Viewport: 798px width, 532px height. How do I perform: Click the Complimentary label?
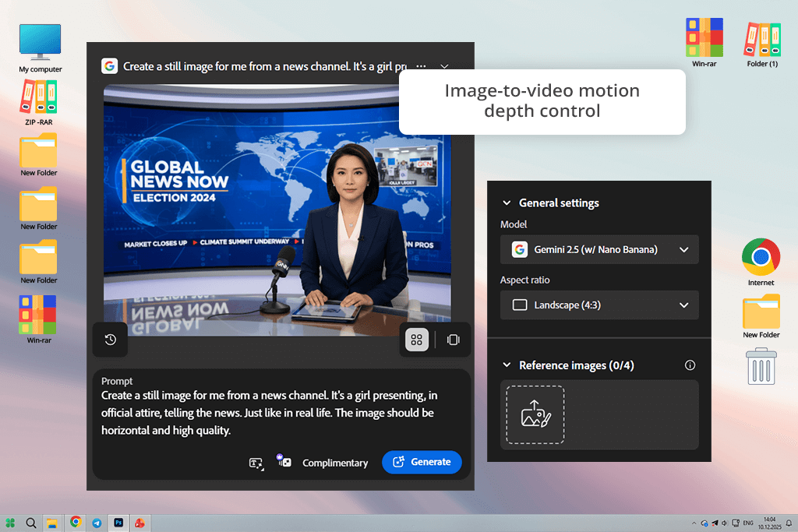[335, 463]
